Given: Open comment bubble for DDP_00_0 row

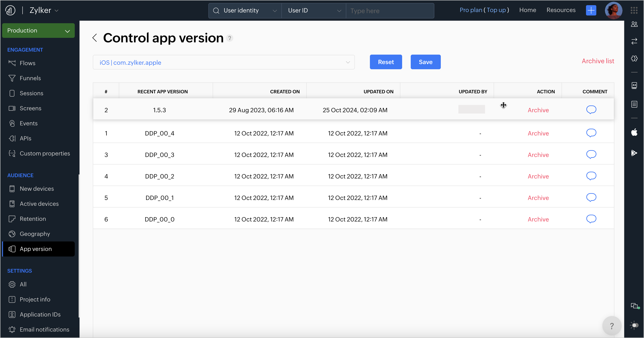Looking at the screenshot, I should pos(591,219).
